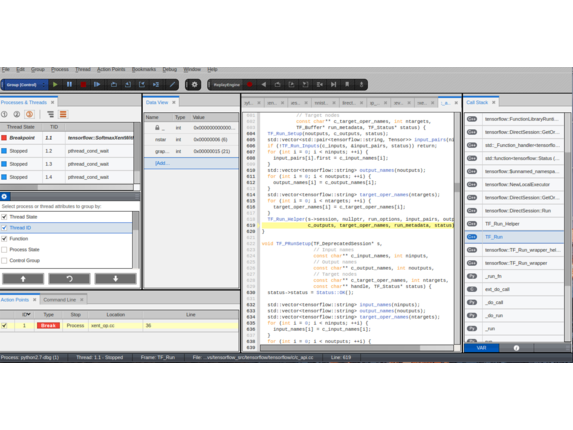Switch to the indented tree view icon

(x=50, y=114)
